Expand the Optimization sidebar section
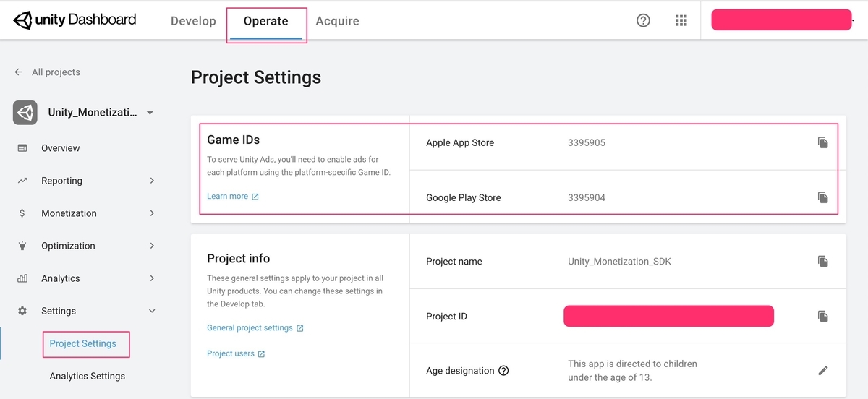 [152, 246]
